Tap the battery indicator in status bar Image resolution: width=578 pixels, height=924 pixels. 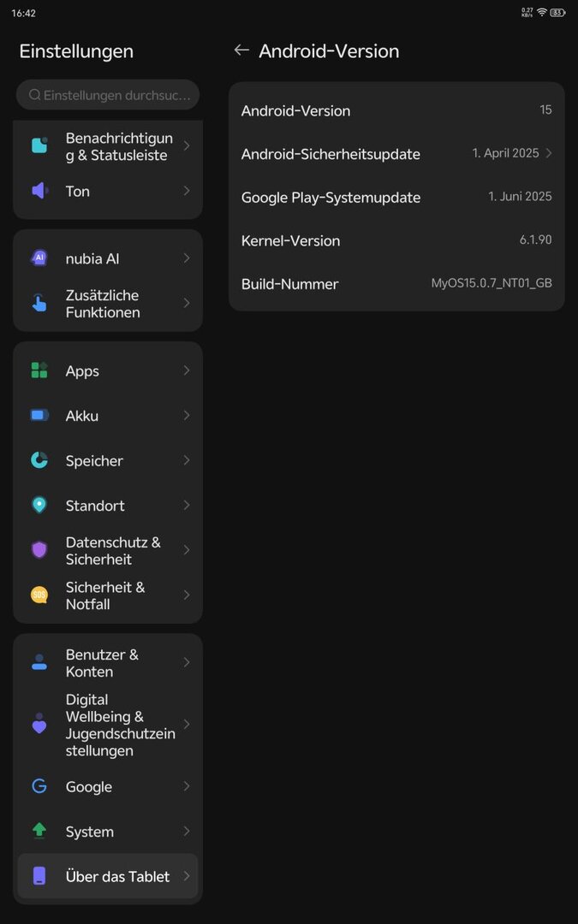(558, 13)
